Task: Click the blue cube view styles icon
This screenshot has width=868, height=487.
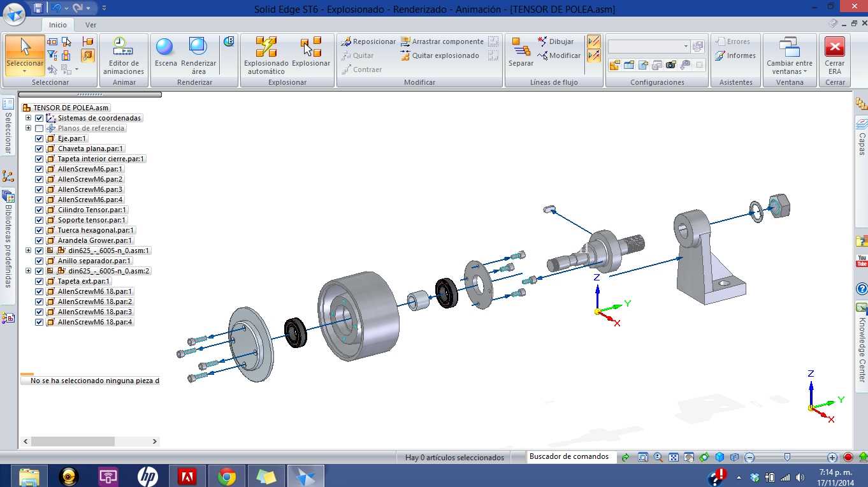Action: (x=720, y=457)
